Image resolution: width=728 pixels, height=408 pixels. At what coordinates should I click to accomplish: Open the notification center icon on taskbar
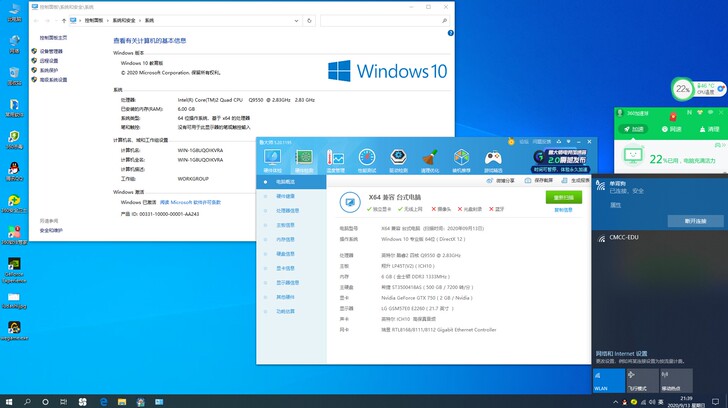pyautogui.click(x=715, y=402)
